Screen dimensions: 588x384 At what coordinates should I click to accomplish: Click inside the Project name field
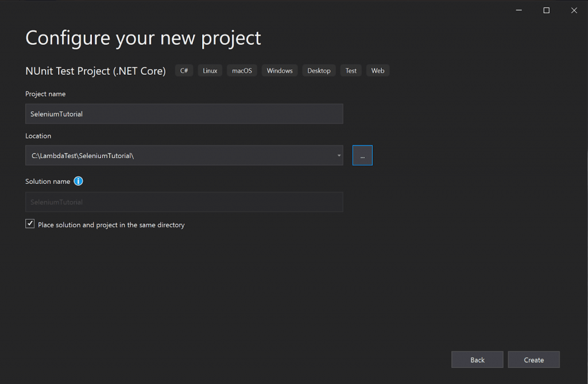(184, 113)
